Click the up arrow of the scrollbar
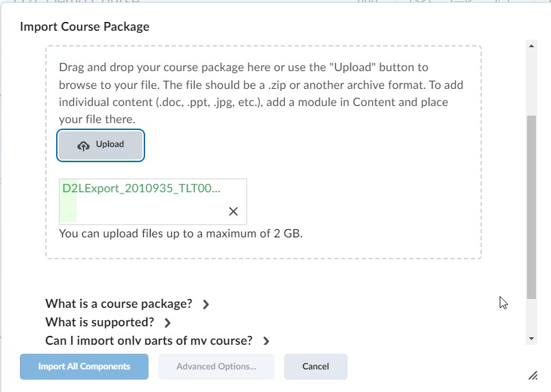The image size is (551, 392). 531,46
